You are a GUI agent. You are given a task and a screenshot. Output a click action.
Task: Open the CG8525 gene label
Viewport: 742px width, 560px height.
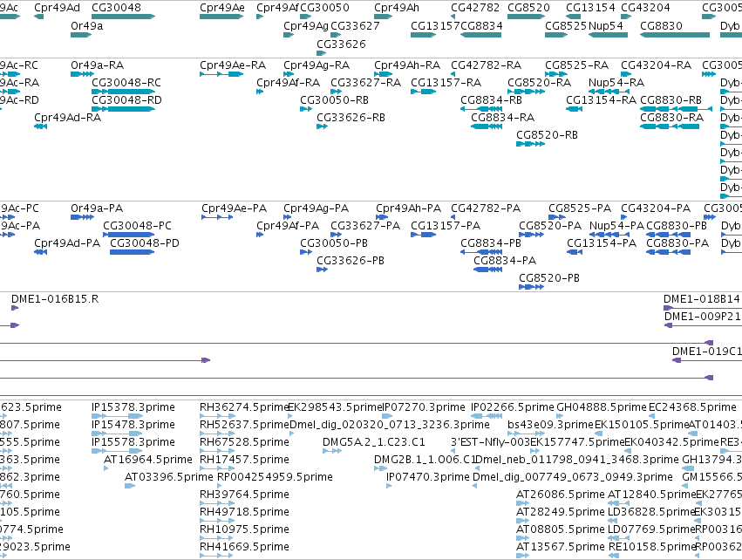(x=566, y=25)
